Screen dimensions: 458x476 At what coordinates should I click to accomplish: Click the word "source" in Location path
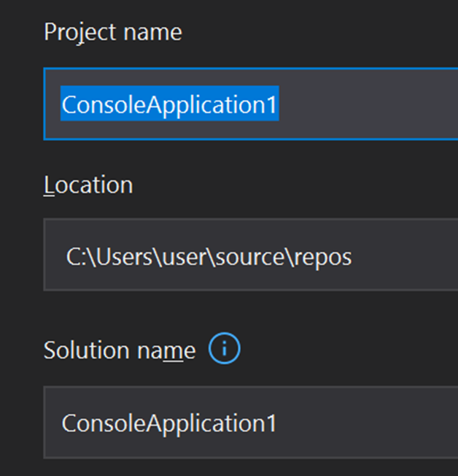[x=255, y=257]
